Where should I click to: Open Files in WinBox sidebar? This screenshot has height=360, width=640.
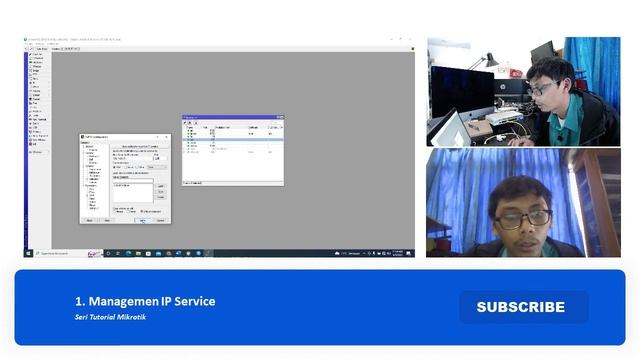pyautogui.click(x=38, y=103)
